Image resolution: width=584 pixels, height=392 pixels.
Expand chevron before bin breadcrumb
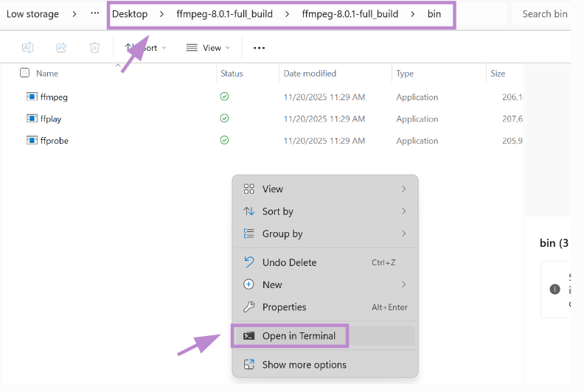pyautogui.click(x=413, y=14)
